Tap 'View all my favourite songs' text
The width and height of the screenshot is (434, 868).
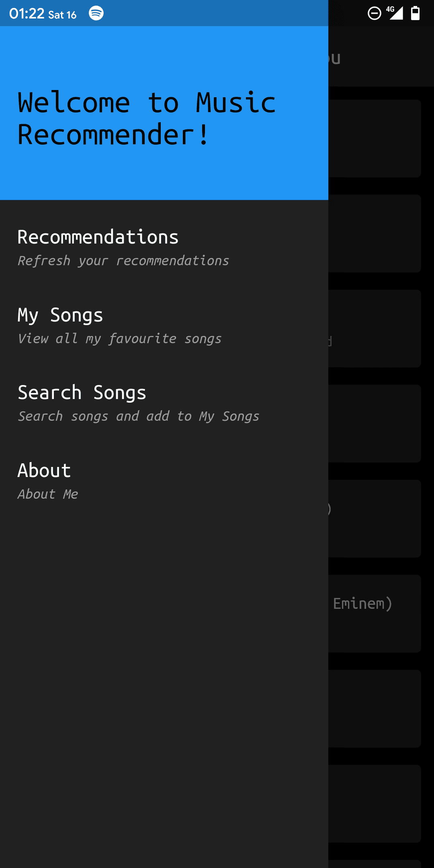(120, 339)
